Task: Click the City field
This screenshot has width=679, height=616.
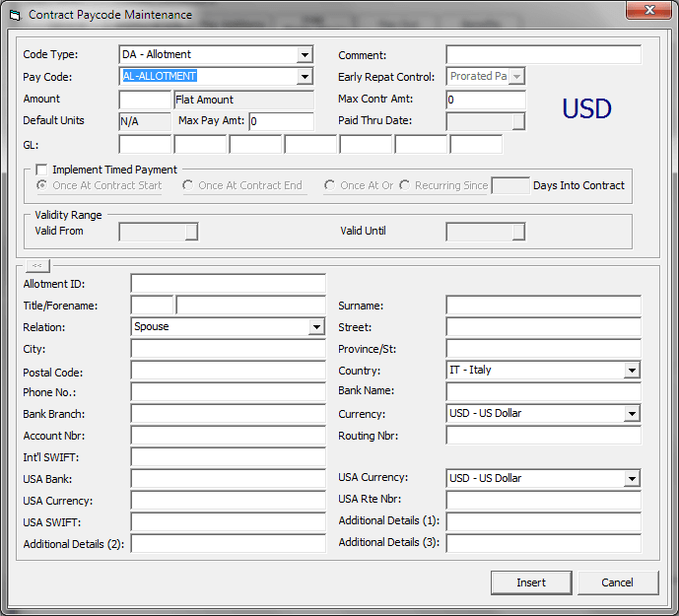Action: tap(229, 349)
